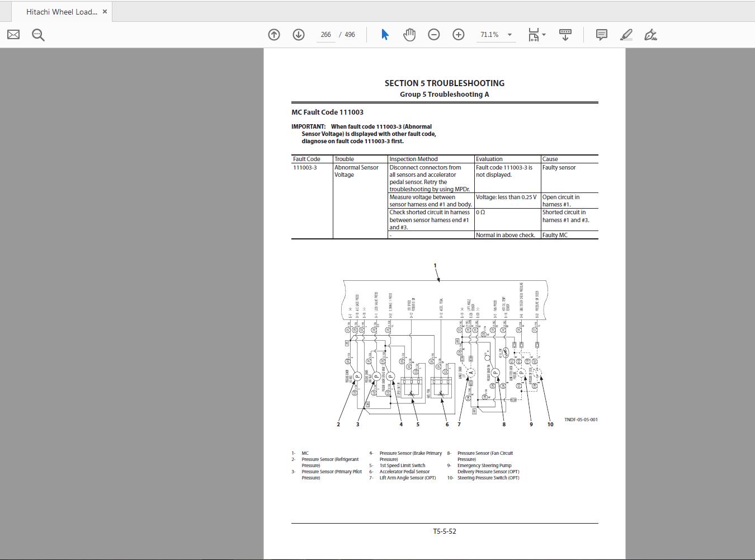
Task: Select the highlighter pen tool
Action: point(626,35)
